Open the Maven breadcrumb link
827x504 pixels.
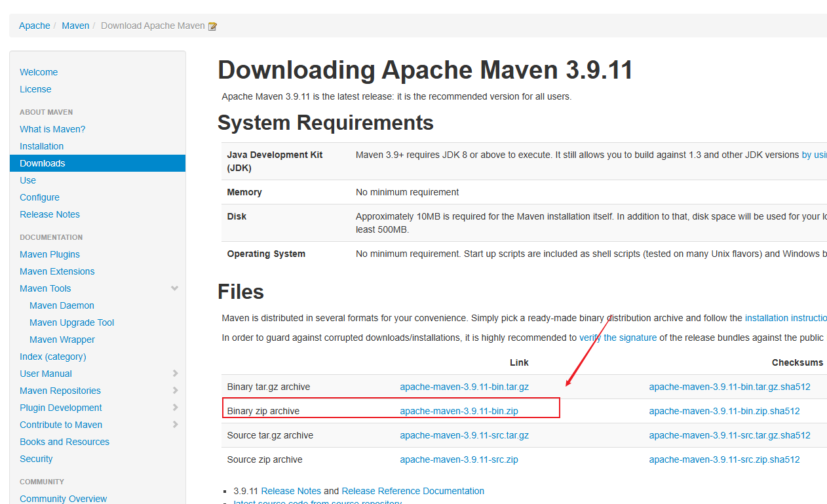75,26
